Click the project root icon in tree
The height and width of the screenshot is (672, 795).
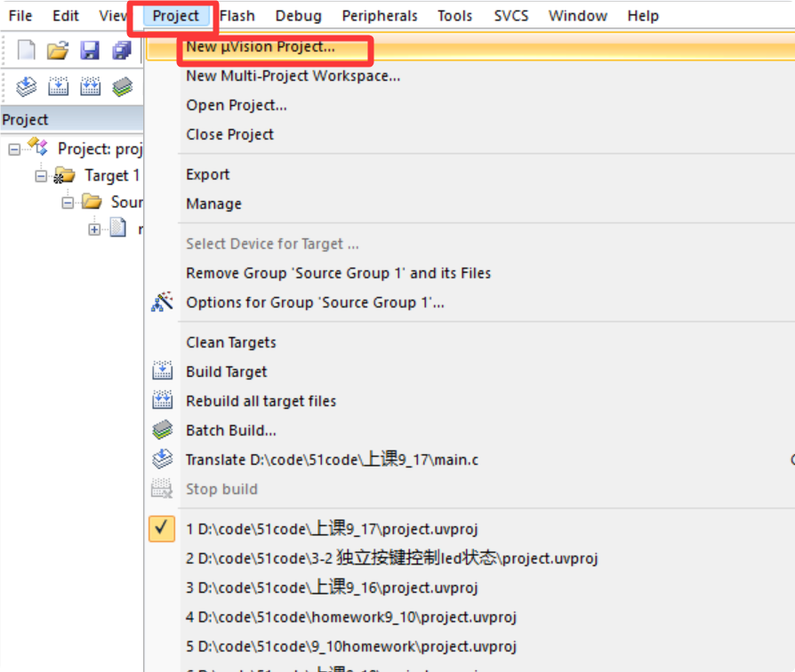38,147
